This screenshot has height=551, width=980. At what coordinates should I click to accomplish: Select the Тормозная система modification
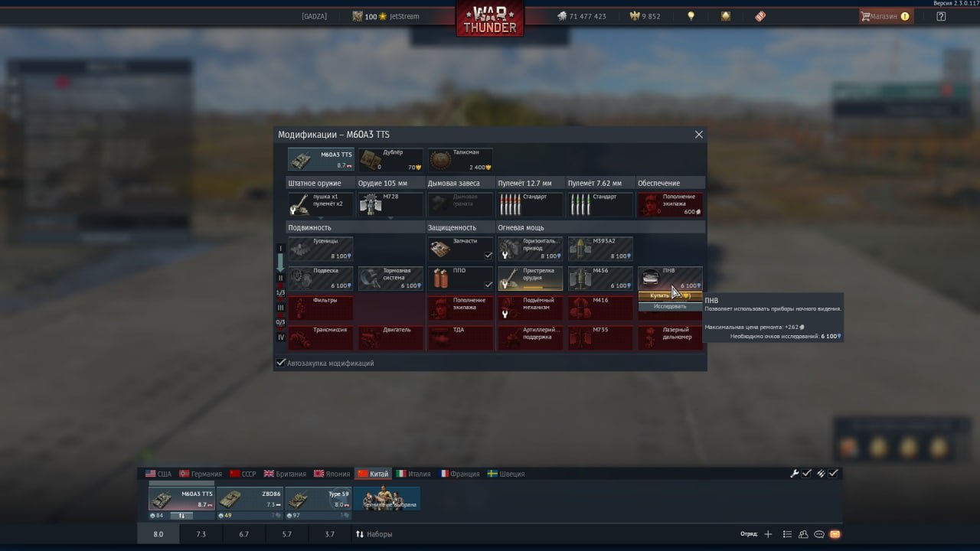coord(390,279)
